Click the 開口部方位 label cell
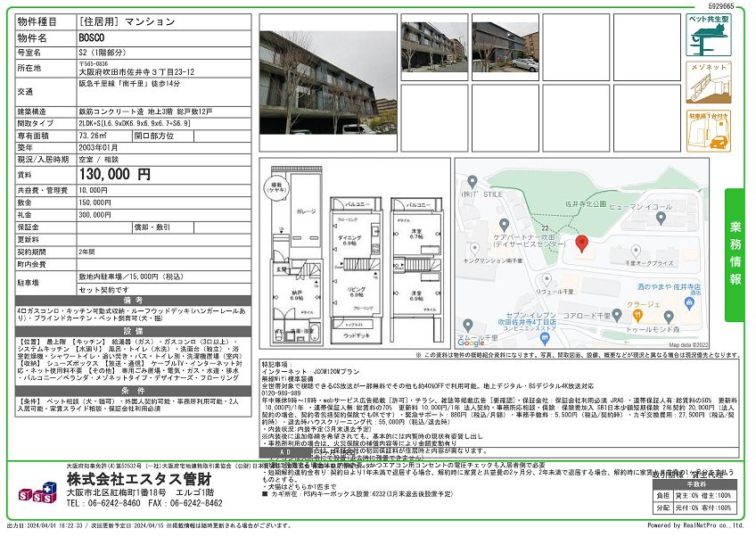Viewport: 756px width, 537px height. pyautogui.click(x=163, y=136)
